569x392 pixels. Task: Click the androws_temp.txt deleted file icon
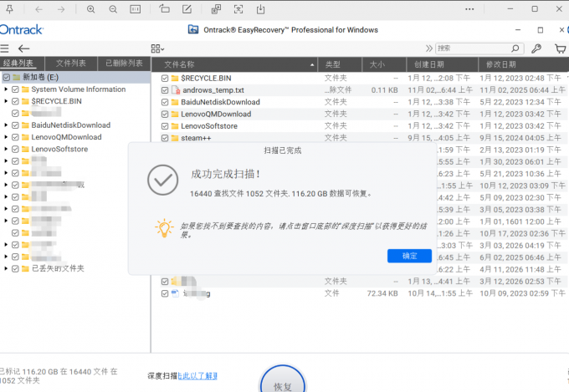click(176, 90)
